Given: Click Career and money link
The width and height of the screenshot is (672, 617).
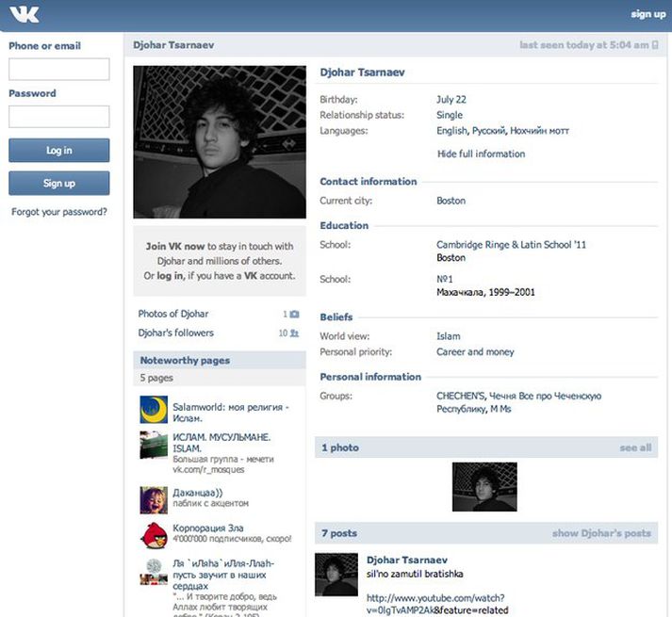Looking at the screenshot, I should point(475,351).
